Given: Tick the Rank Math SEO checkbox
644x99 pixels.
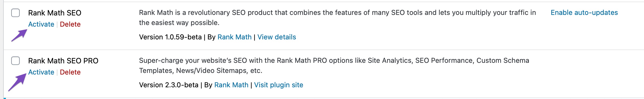Looking at the screenshot, I should point(15,13).
